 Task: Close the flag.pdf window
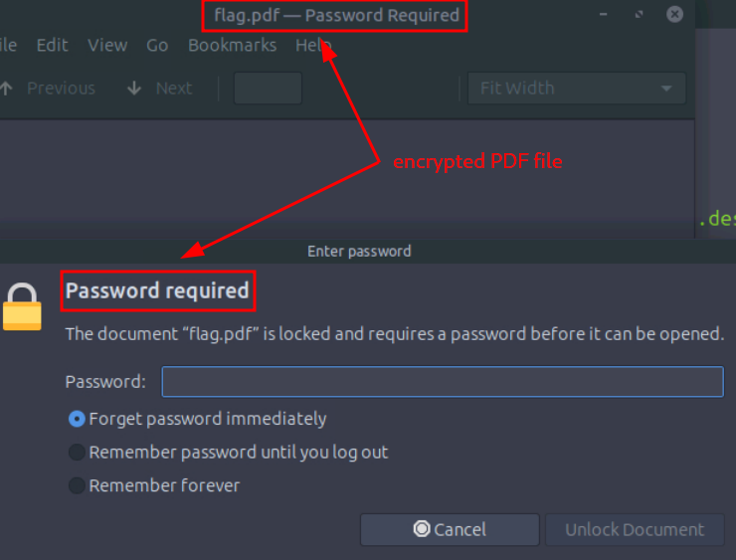674,15
